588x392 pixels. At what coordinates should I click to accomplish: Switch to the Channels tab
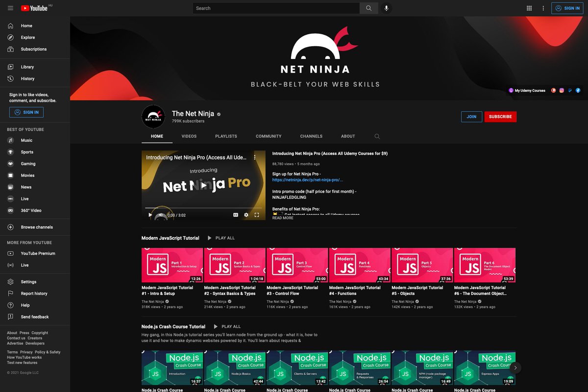point(311,136)
